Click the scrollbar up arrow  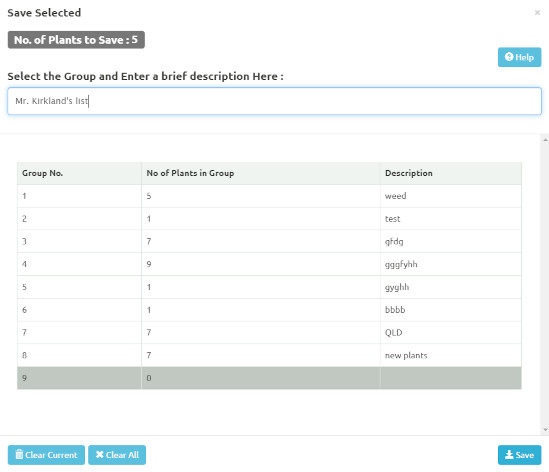pyautogui.click(x=545, y=140)
